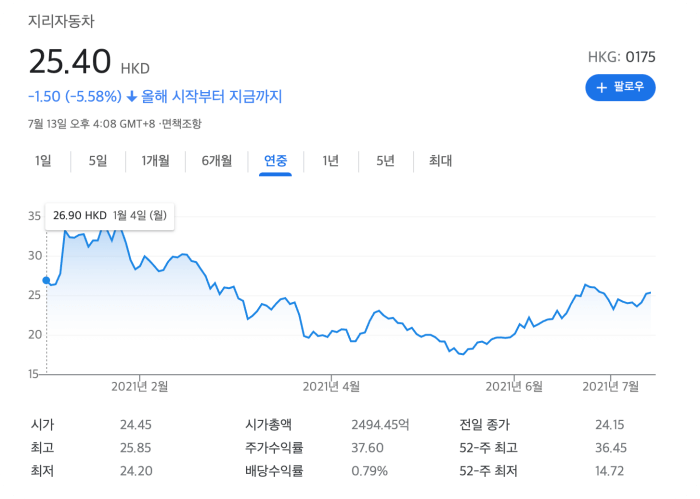The image size is (700, 499).
Task: Click the 25.40 current price
Action: tap(70, 61)
